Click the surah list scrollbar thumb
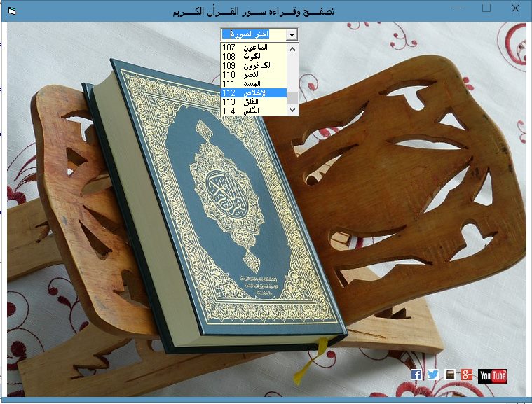This screenshot has width=532, height=404. click(293, 97)
